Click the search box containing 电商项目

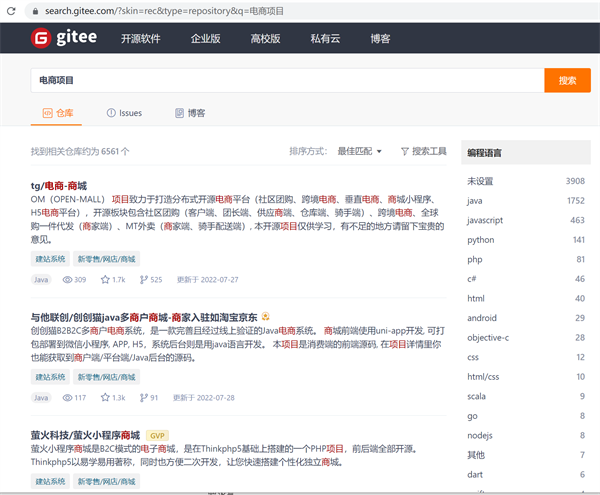click(x=286, y=80)
